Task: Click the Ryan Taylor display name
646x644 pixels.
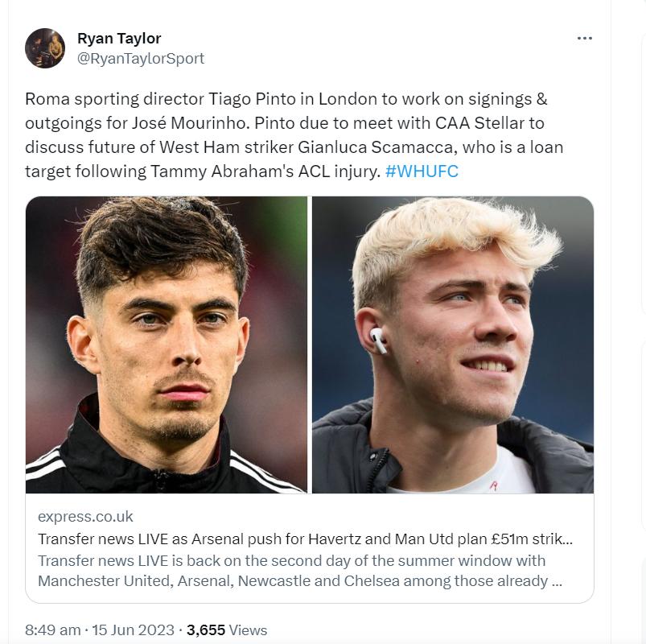Action: (119, 39)
